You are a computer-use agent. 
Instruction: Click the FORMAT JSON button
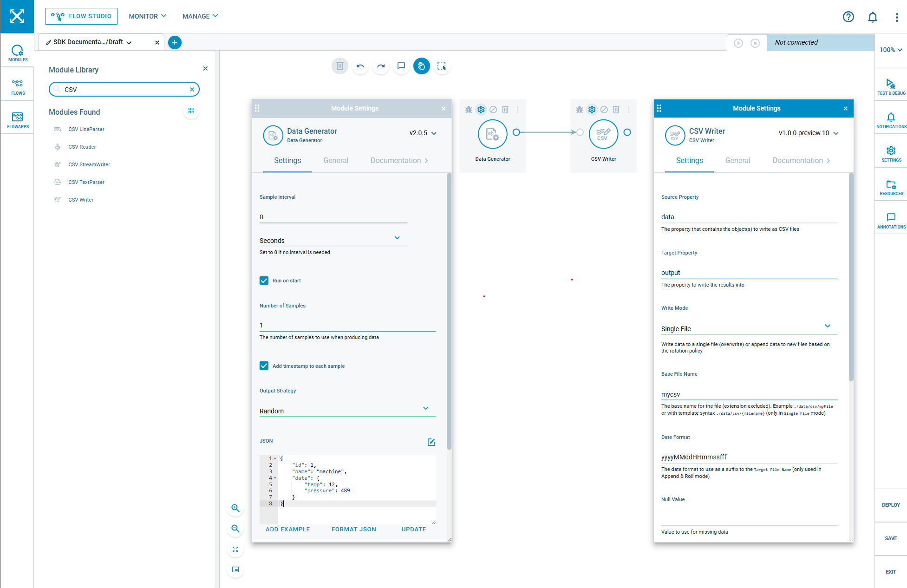click(353, 529)
